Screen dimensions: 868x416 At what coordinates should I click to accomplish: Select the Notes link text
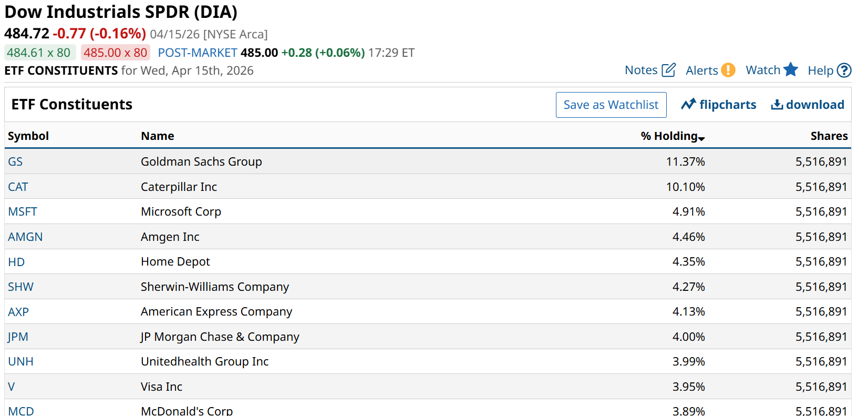click(641, 70)
